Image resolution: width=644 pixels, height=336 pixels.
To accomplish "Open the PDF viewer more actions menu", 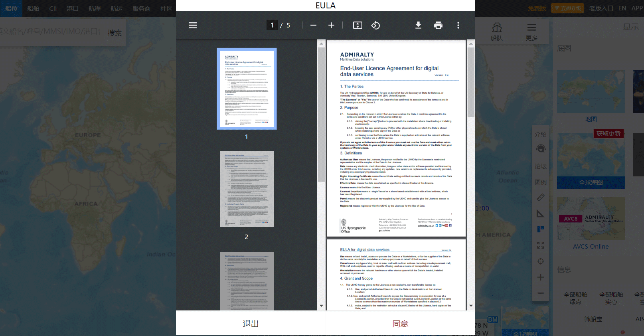I will [458, 25].
